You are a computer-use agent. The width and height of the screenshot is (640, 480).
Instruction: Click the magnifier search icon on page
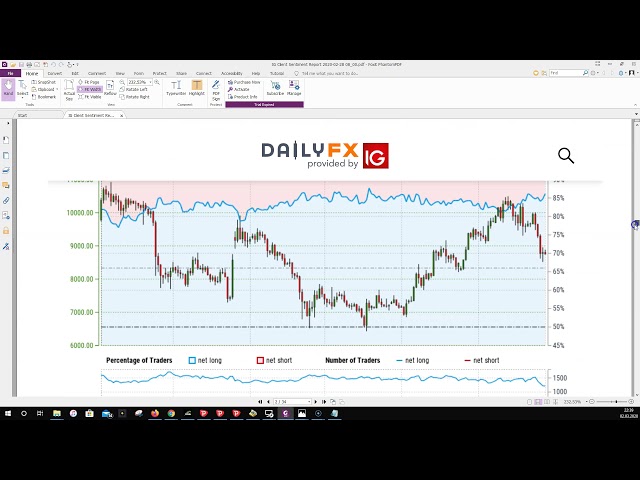click(x=566, y=155)
